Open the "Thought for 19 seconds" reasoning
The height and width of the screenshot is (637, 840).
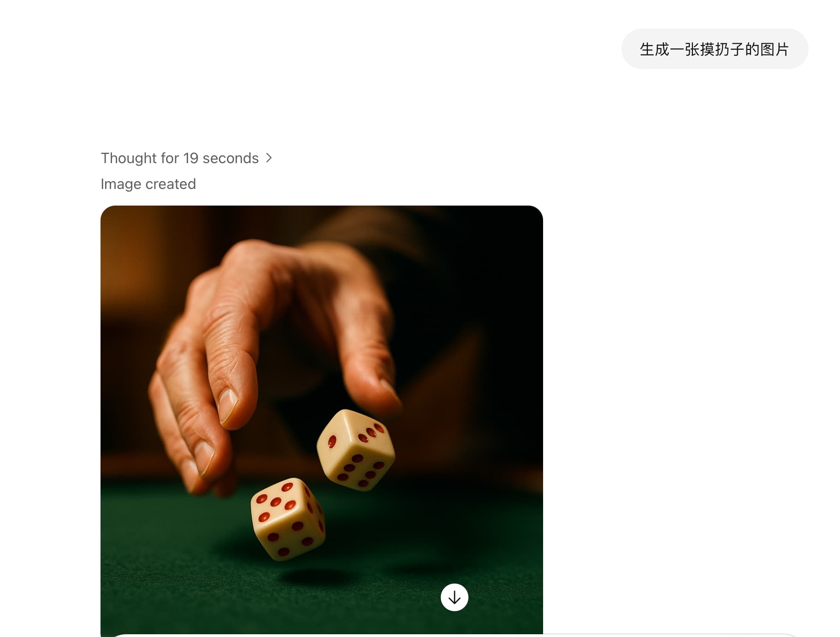coord(187,158)
